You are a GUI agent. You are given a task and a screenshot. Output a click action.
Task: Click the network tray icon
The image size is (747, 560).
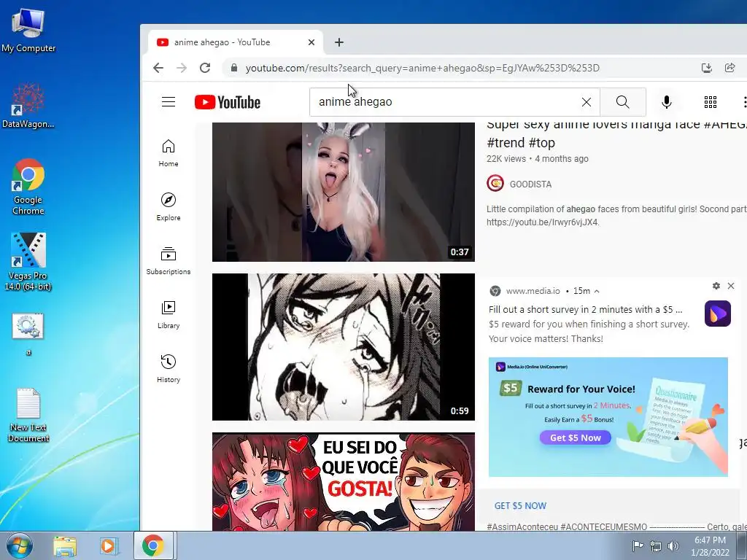click(656, 546)
